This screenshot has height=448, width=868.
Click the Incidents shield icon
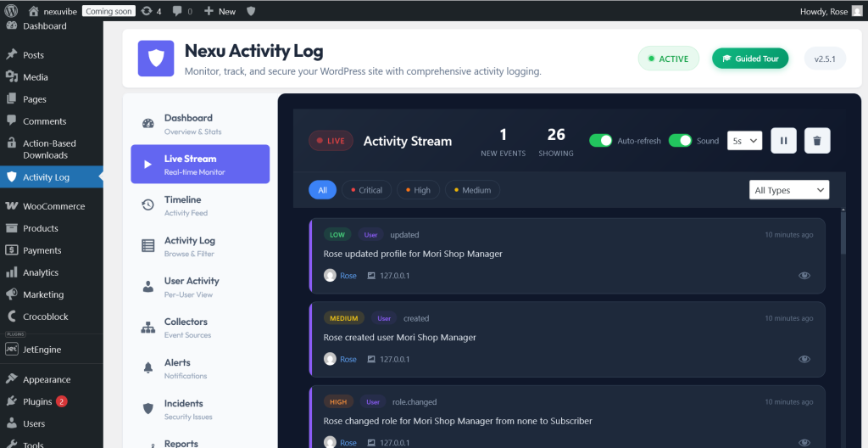(147, 409)
